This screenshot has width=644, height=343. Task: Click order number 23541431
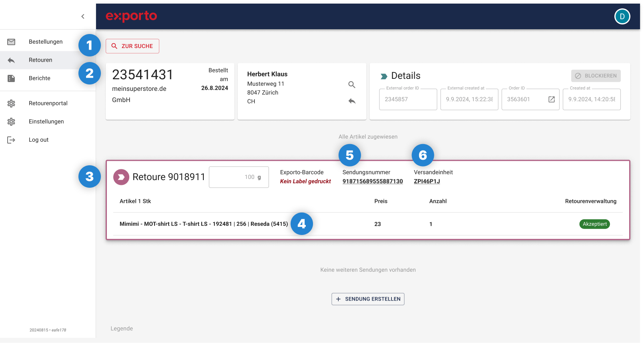coord(143,75)
